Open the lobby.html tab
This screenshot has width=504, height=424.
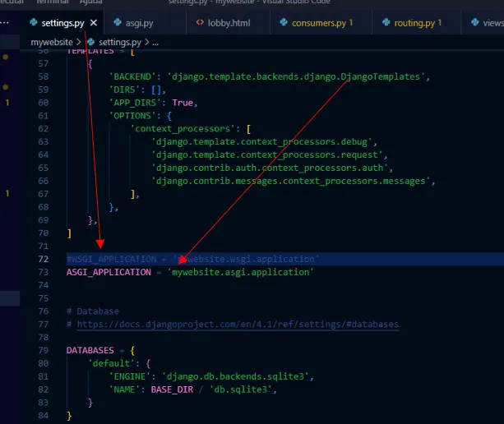pyautogui.click(x=229, y=23)
